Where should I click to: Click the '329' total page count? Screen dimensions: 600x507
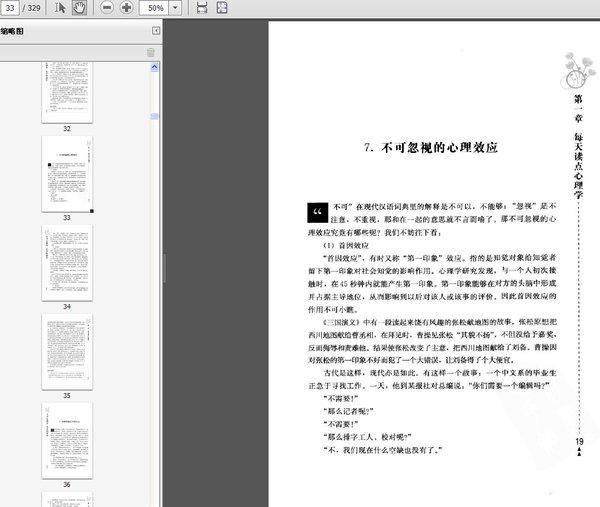click(x=34, y=8)
